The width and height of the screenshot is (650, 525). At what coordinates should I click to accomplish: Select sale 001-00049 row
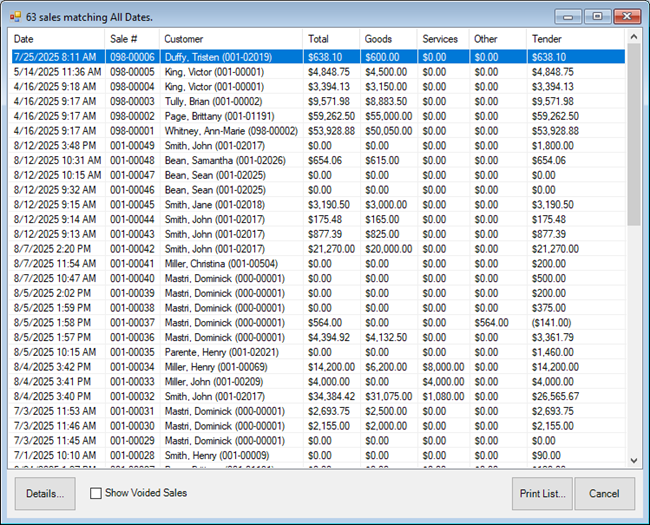[318, 146]
